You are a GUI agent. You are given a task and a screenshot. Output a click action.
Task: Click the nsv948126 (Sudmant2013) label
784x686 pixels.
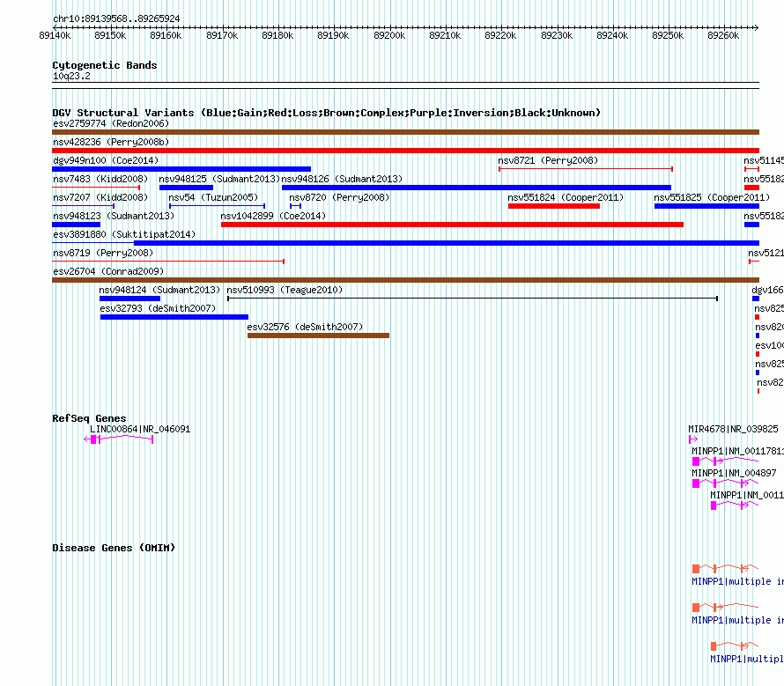tap(342, 179)
